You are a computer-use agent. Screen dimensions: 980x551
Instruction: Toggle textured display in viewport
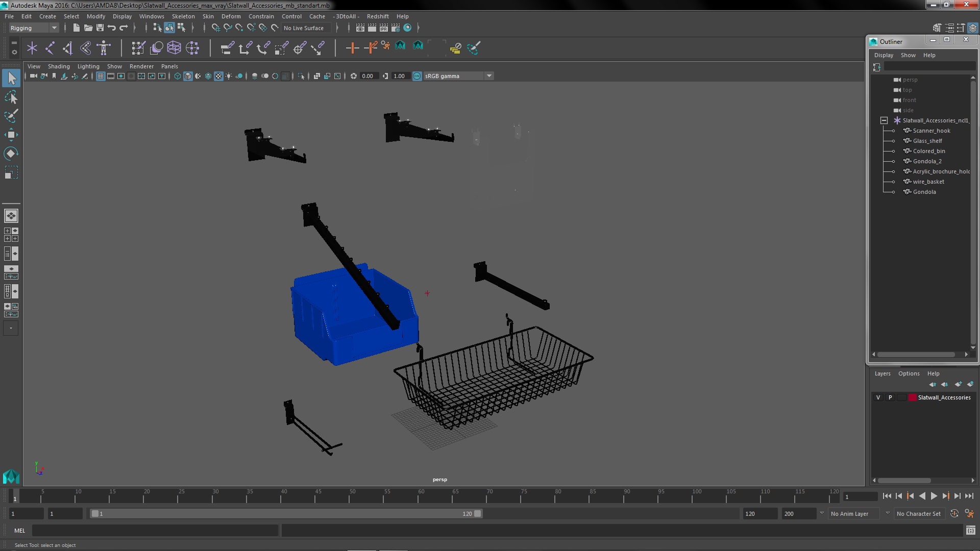[218, 76]
